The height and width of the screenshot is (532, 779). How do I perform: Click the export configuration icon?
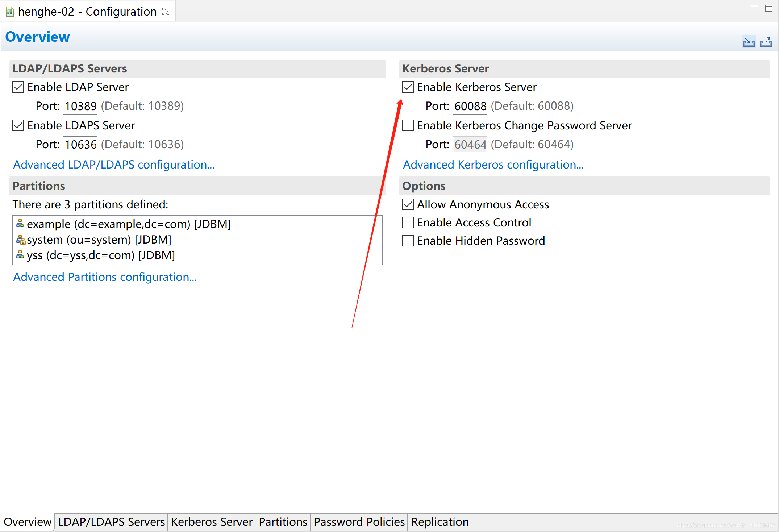[766, 42]
